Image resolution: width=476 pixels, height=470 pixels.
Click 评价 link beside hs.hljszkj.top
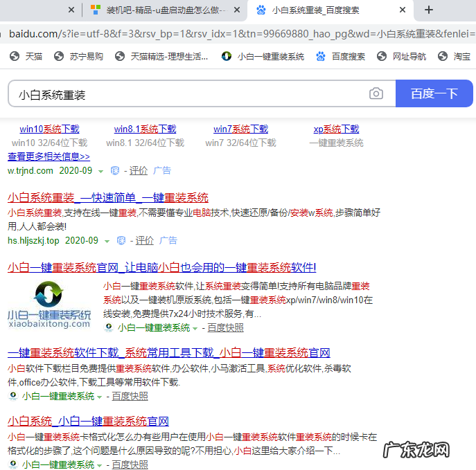point(145,241)
